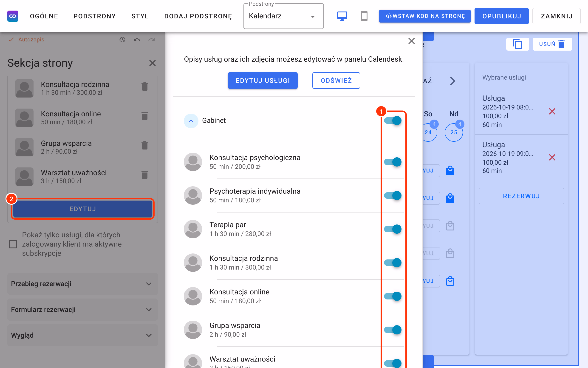This screenshot has width=588, height=368.
Task: Toggle Psychoterapia indywidualna switch
Action: tap(393, 195)
